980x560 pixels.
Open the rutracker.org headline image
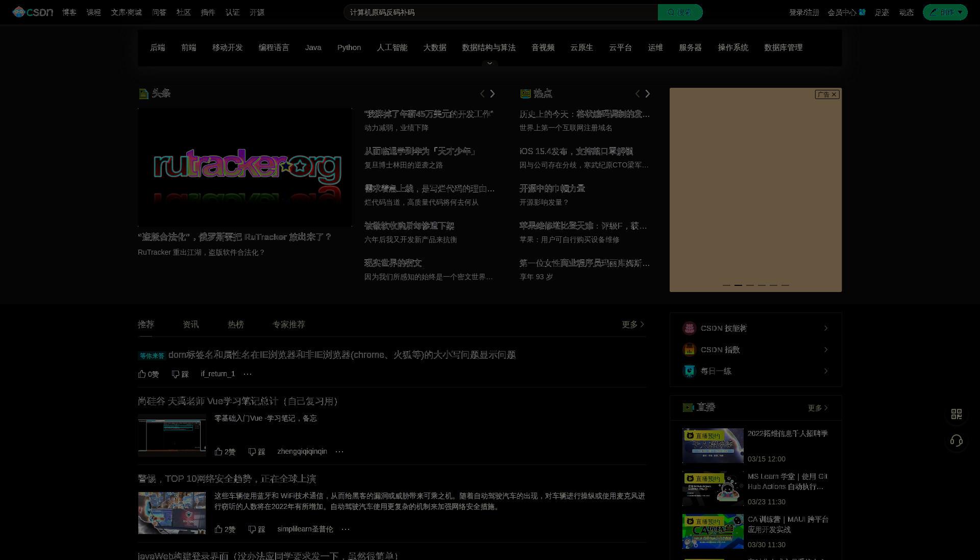pos(244,167)
